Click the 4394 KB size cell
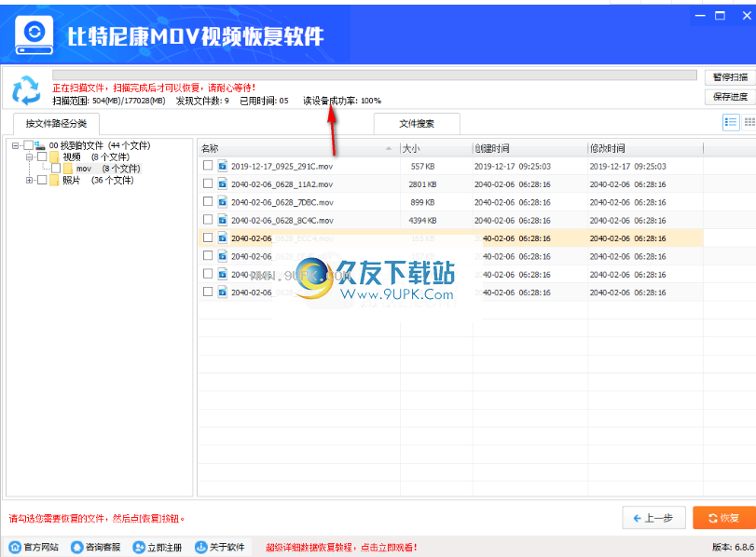 [423, 221]
